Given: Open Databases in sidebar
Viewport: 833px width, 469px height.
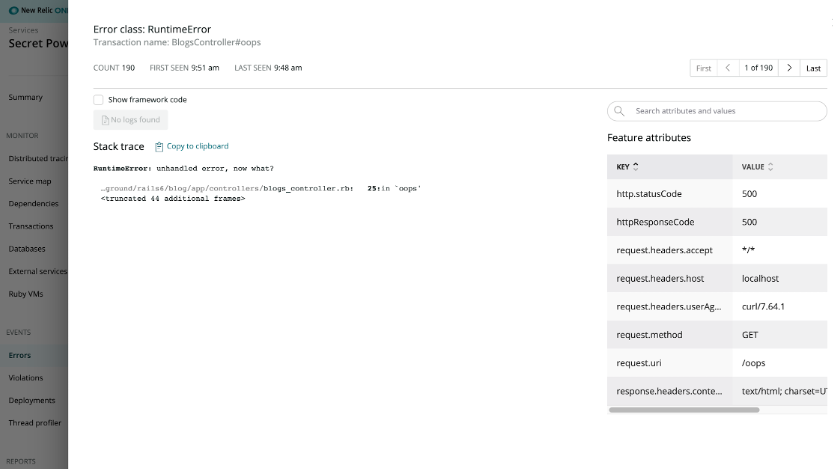Looking at the screenshot, I should (27, 249).
